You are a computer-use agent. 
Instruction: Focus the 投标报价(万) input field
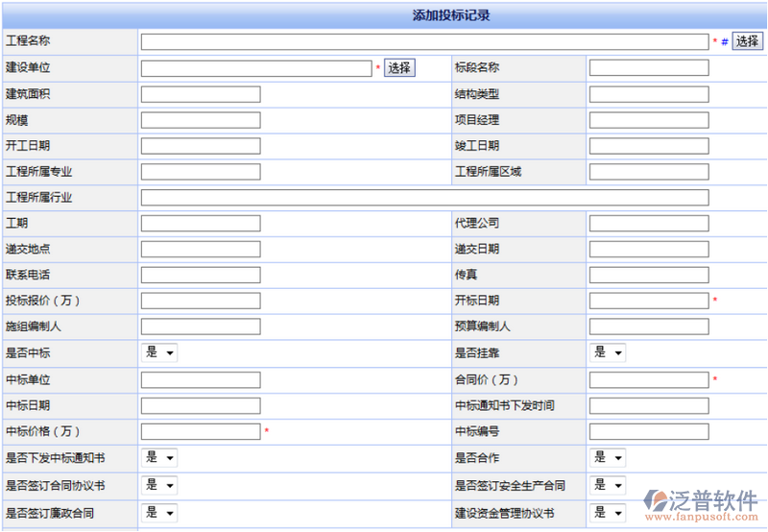pos(201,301)
